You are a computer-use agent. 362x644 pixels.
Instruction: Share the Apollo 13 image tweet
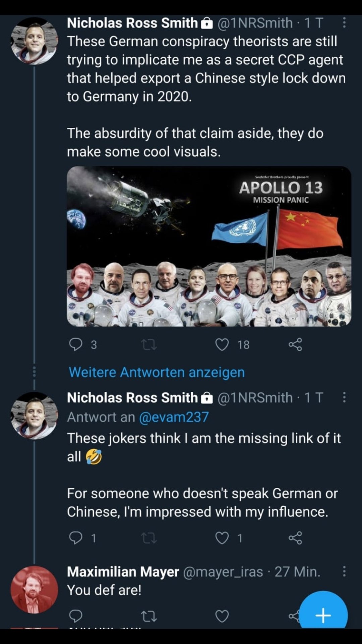tap(295, 344)
